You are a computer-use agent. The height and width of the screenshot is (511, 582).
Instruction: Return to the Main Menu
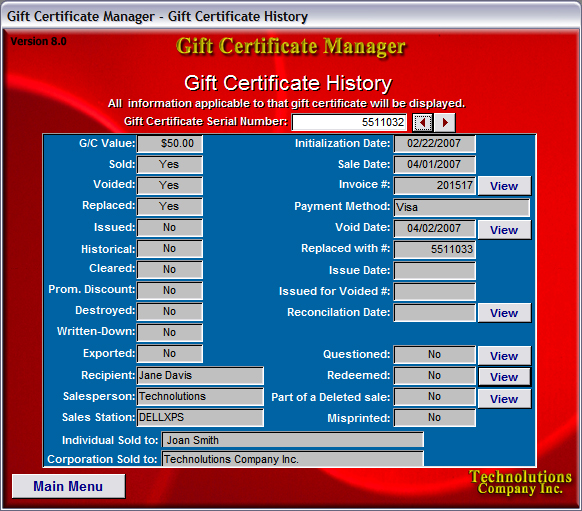click(x=68, y=486)
